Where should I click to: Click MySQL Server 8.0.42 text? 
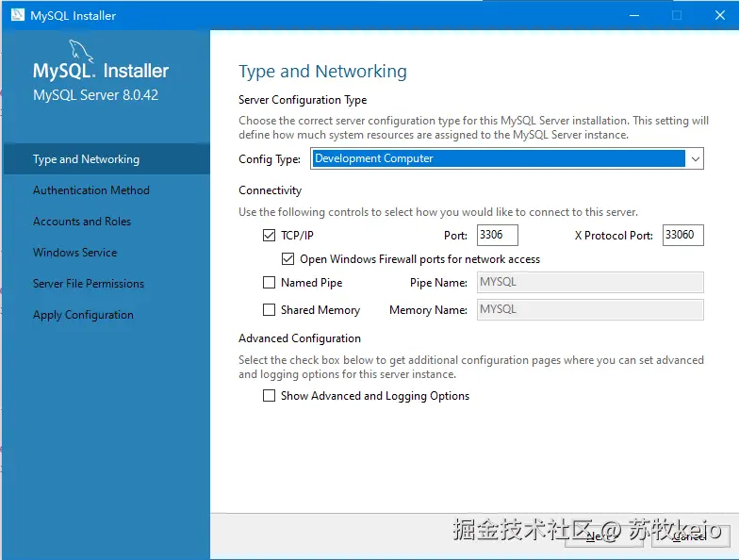(96, 94)
